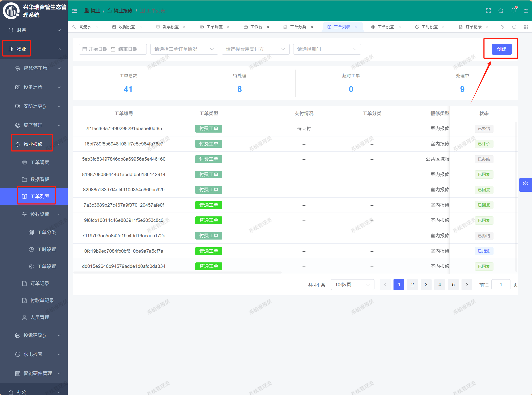Go to page 3 of results
Screen dimensions: 532x395
tap(426, 285)
